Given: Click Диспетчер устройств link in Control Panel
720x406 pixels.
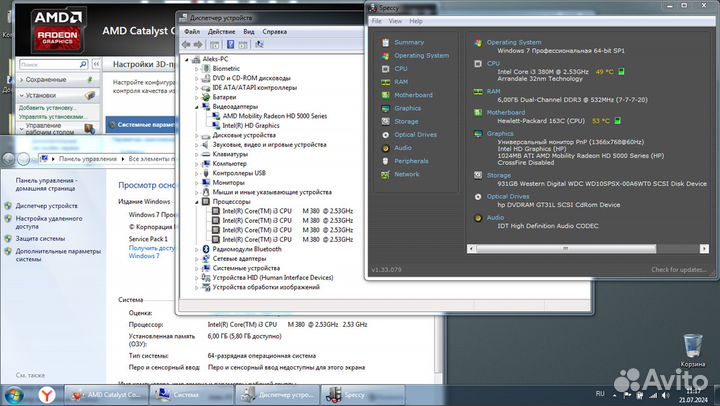Looking at the screenshot, I should [46, 206].
